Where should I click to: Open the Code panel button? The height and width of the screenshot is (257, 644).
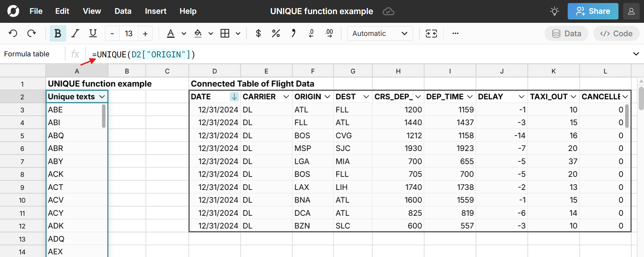[616, 34]
